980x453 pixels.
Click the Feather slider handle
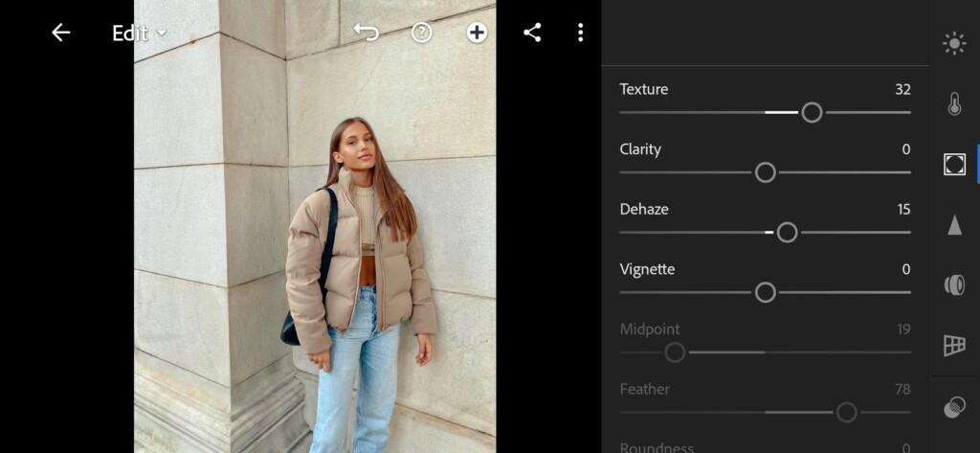[847, 413]
